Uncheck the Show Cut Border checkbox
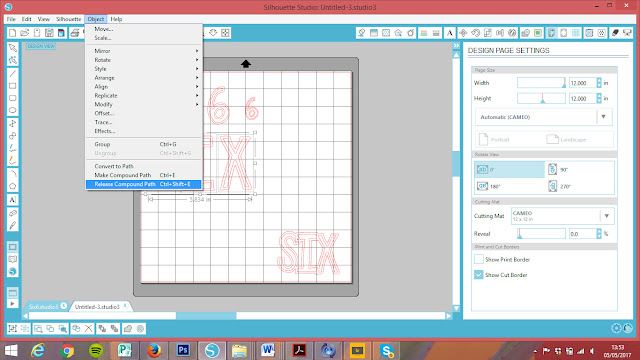Screen dimensions: 640x360 (x=479, y=275)
